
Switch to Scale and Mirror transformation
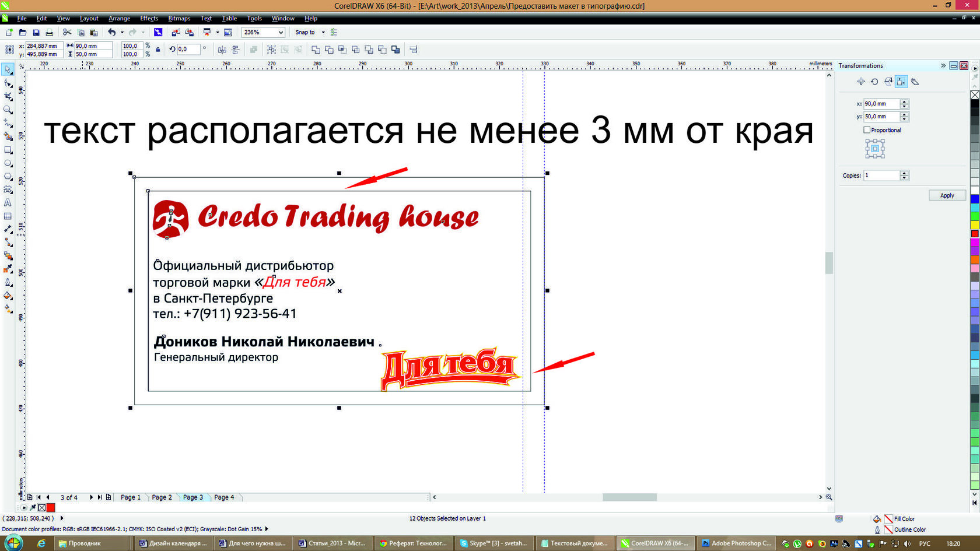click(888, 82)
